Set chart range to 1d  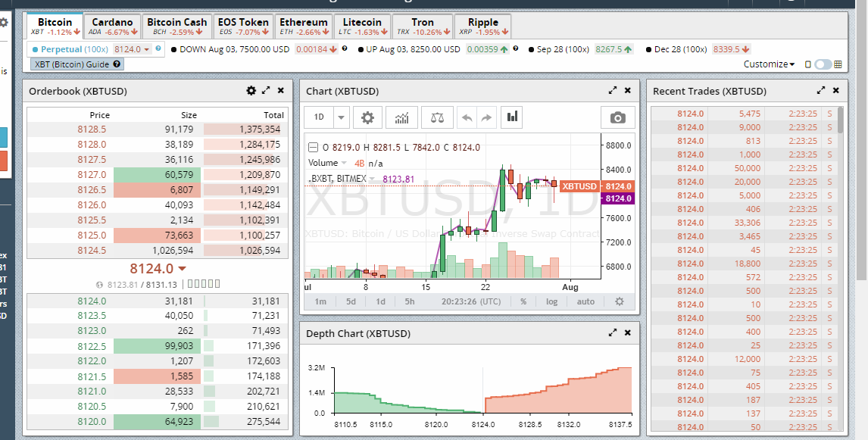point(380,301)
